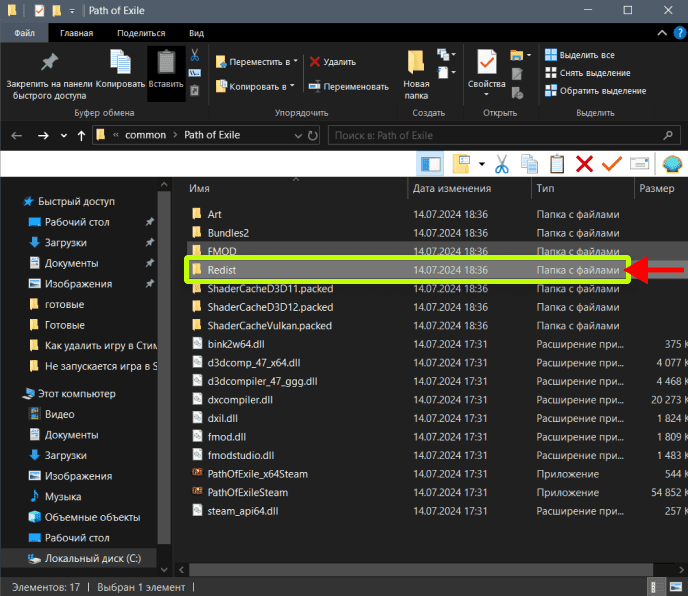688x596 pixels.
Task: Click the Help question mark icon
Action: point(680,33)
